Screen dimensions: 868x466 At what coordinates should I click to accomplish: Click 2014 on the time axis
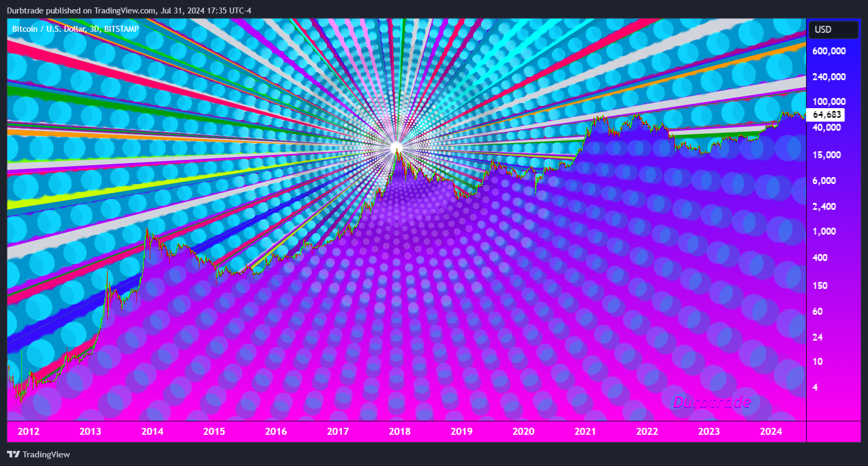pyautogui.click(x=152, y=432)
